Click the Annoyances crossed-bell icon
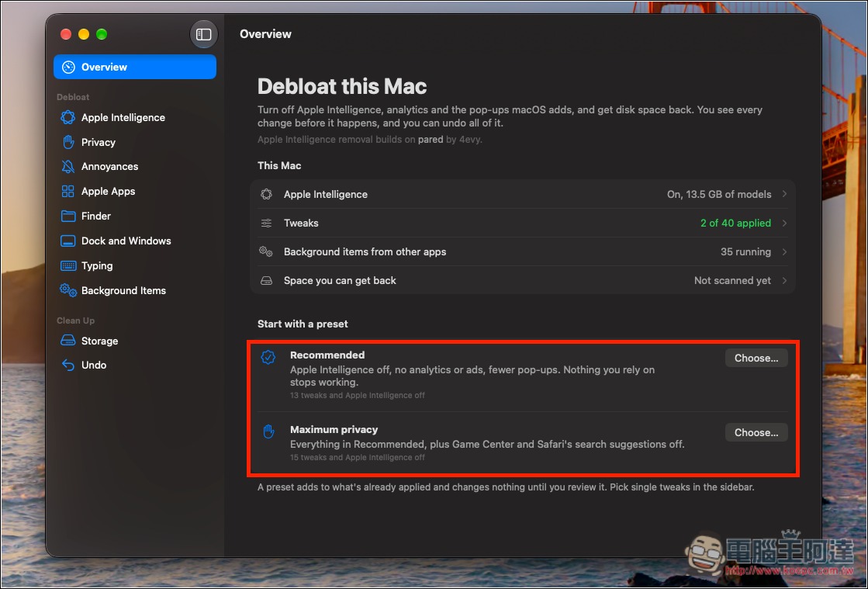Viewport: 868px width, 589px height. tap(68, 167)
